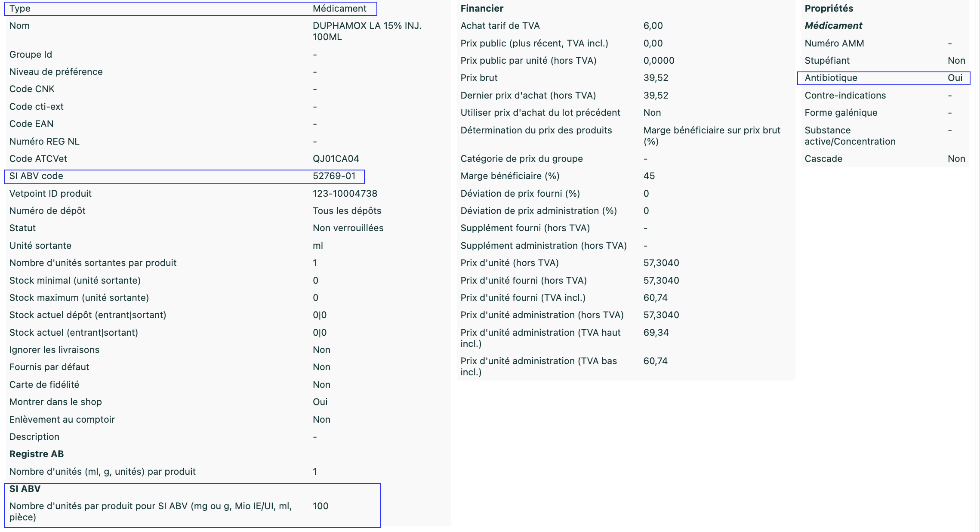Click the Prix brut value 39,52
Screen dimensions: 980x532
pos(656,78)
